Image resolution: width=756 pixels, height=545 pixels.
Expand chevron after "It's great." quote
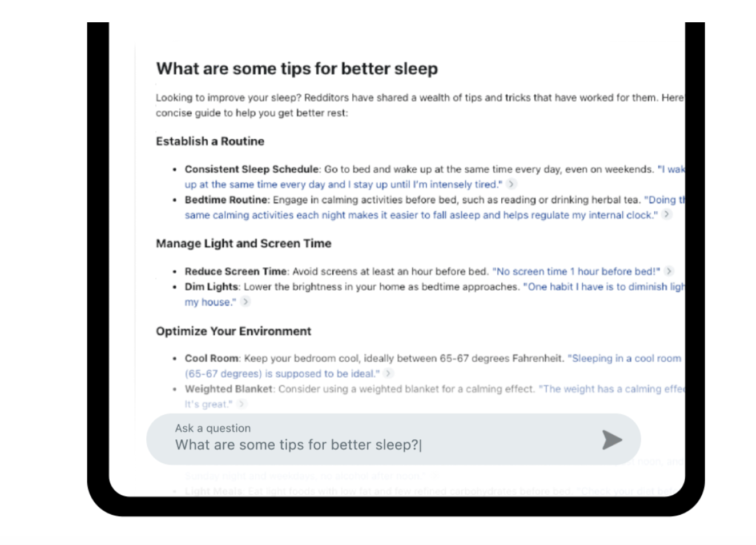point(242,404)
